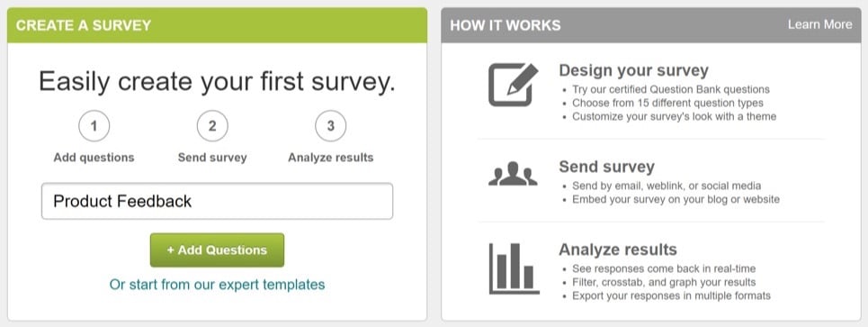Select the step 3 circle
Screen dimensions: 868x327
coord(330,126)
